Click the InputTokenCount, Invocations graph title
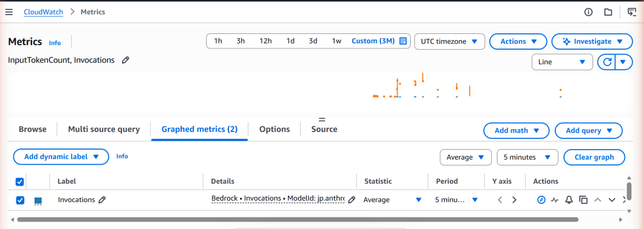This screenshot has height=229, width=644. click(61, 60)
